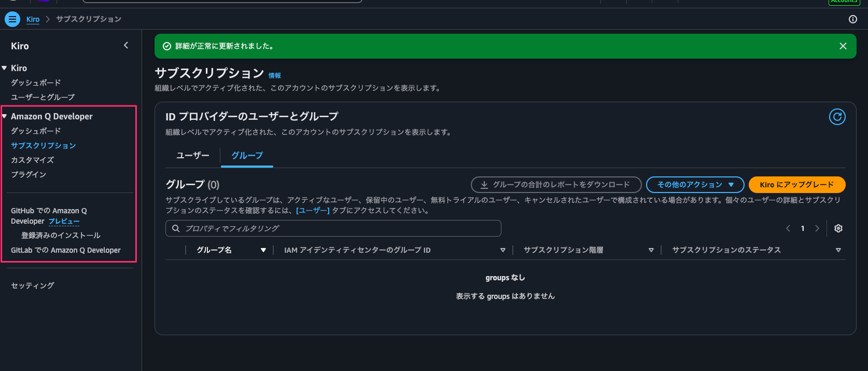The image size is (868, 371).
Task: Click the info circle icon at top right
Action: [852, 19]
